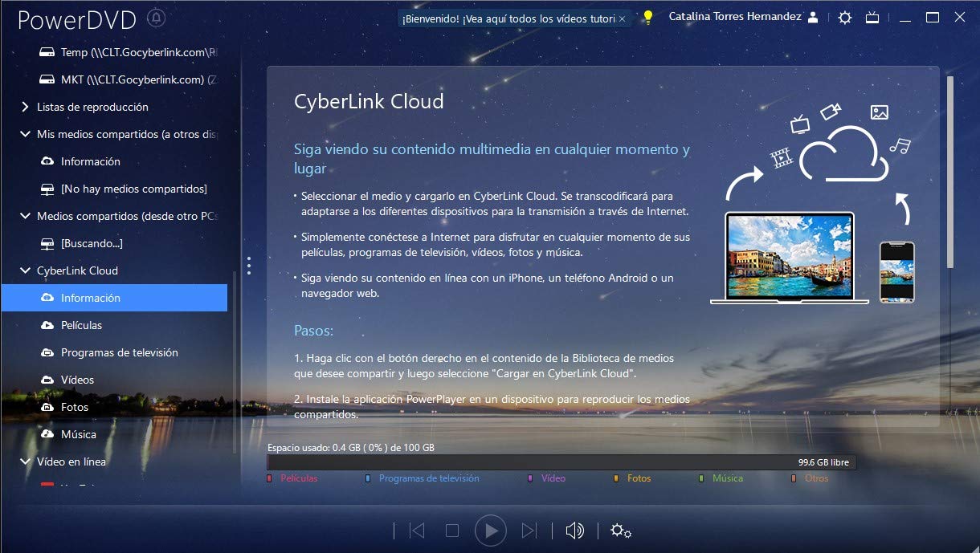
Task: Click the light bulb tips icon
Action: [x=647, y=18]
